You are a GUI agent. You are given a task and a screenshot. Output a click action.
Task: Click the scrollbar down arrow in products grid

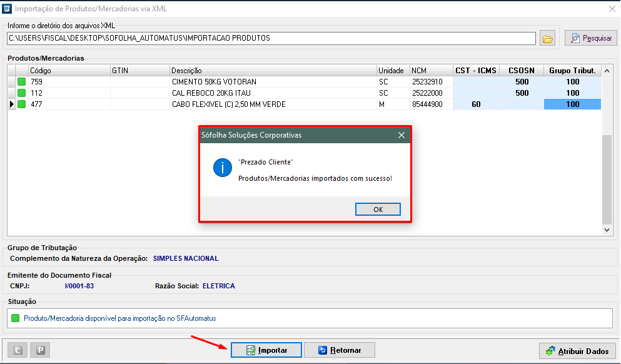(x=607, y=230)
